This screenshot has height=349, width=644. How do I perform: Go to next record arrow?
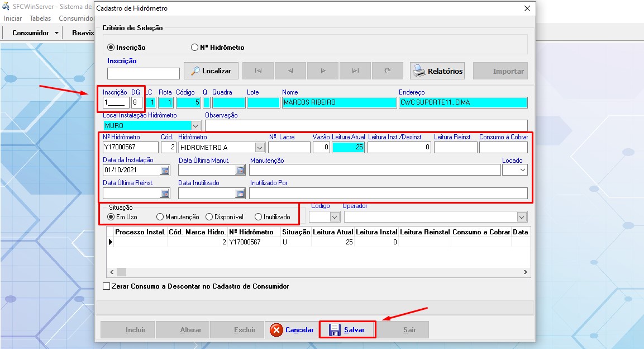pos(323,71)
